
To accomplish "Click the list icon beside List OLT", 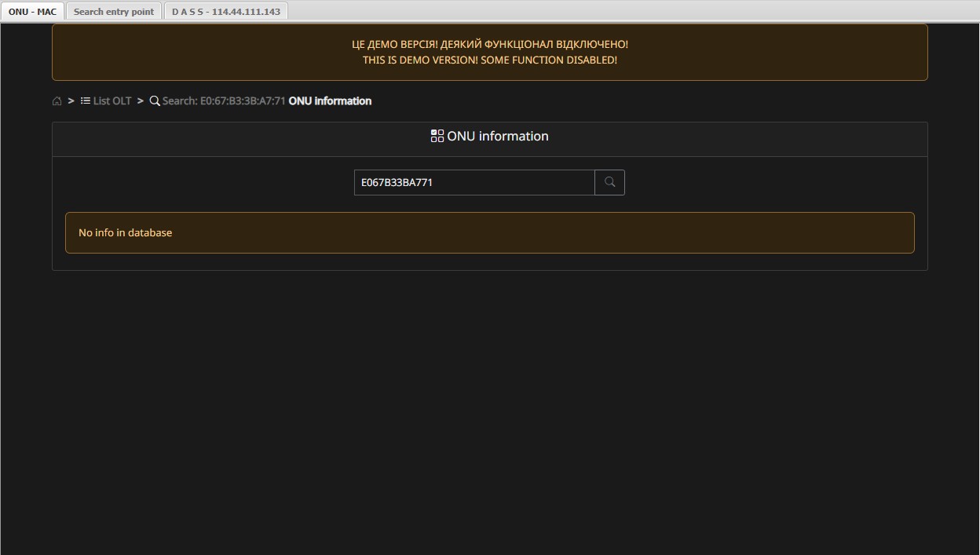I will click(86, 100).
